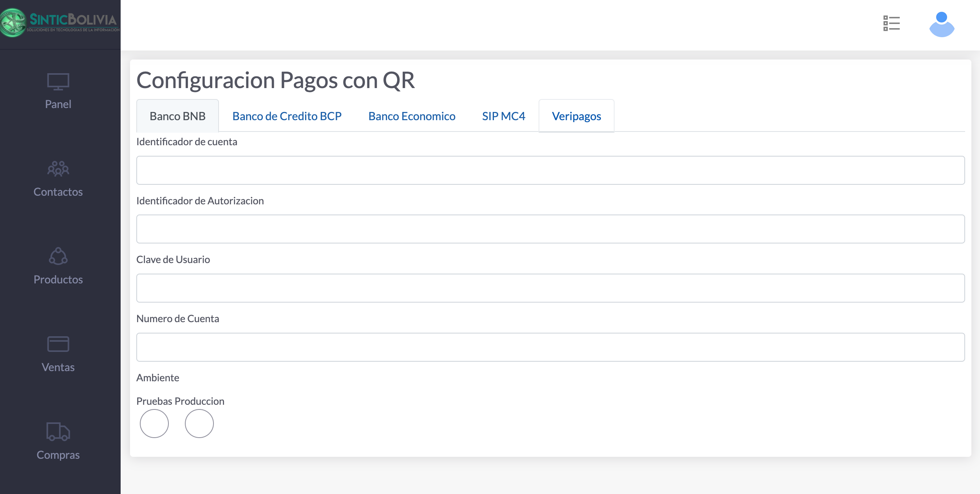
Task: Focus the Numero de Cuenta field
Action: (550, 347)
